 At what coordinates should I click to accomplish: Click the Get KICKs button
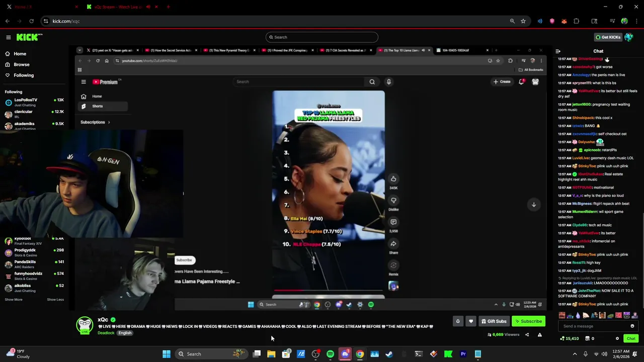click(608, 37)
